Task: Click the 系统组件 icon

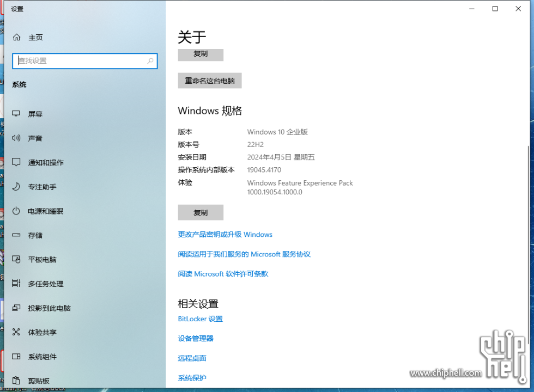Action: [x=16, y=356]
